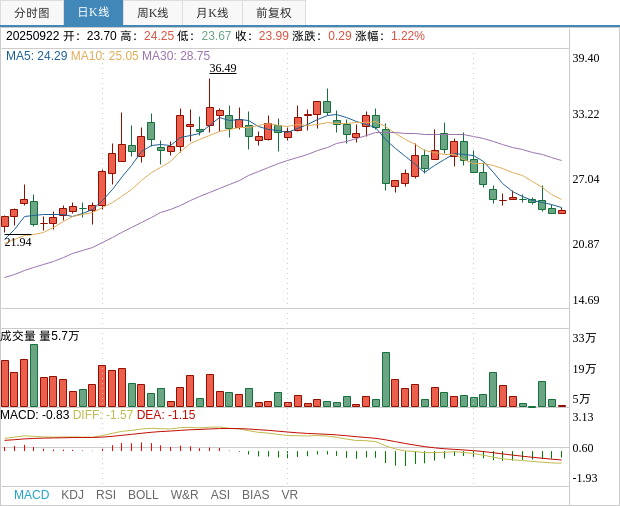Show the RSI indicator

(106, 495)
